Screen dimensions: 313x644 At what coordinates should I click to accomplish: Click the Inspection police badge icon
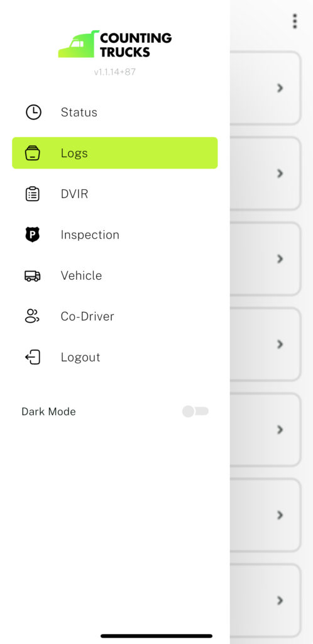click(x=33, y=235)
